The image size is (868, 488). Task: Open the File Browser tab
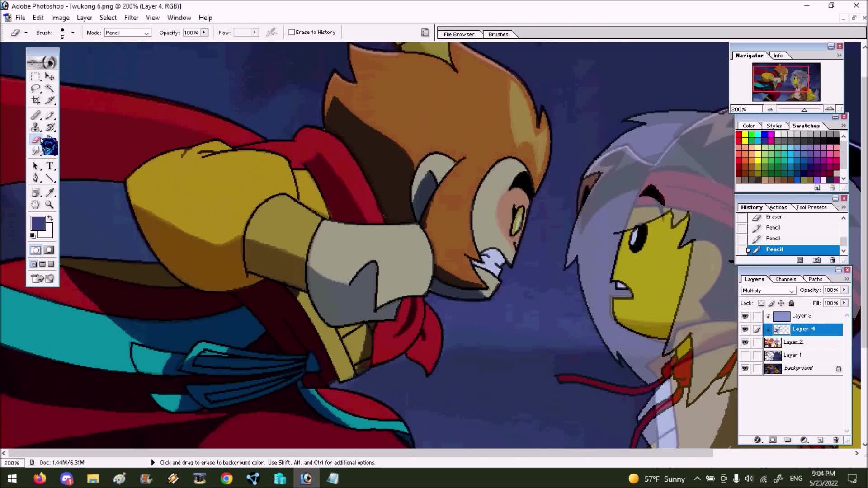pyautogui.click(x=459, y=34)
